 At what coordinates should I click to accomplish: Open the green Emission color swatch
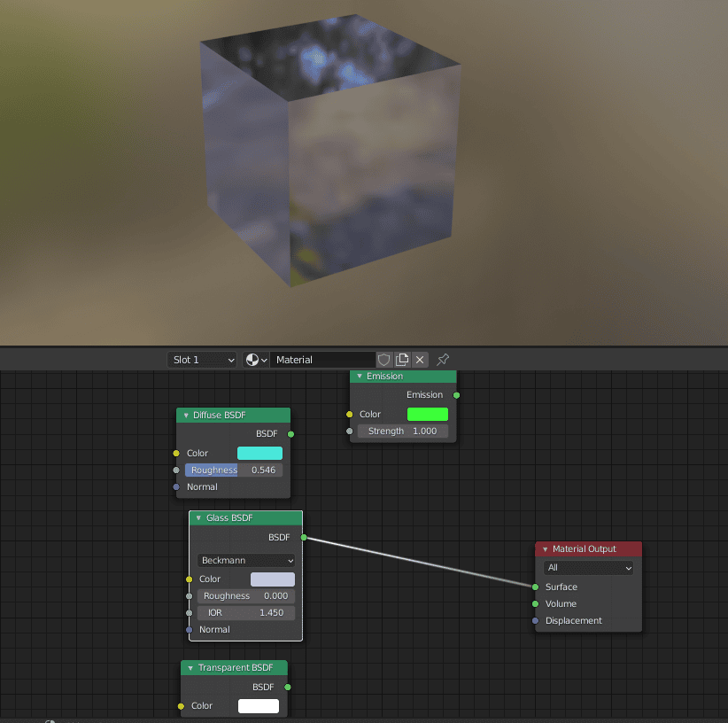point(428,414)
